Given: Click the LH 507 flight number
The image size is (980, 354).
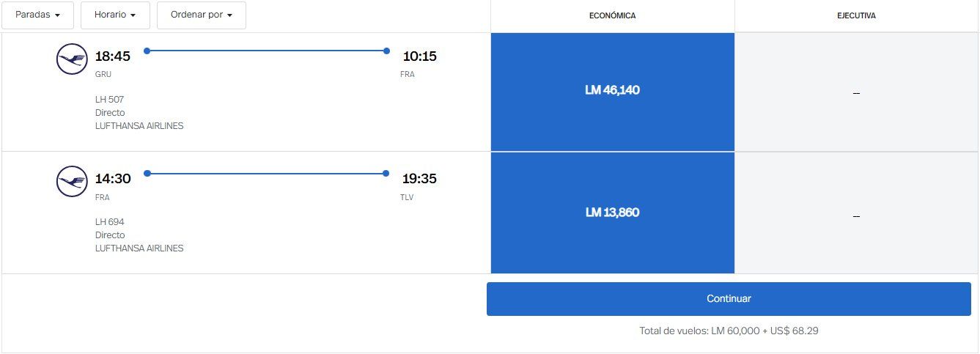Looking at the screenshot, I should click(x=109, y=99).
